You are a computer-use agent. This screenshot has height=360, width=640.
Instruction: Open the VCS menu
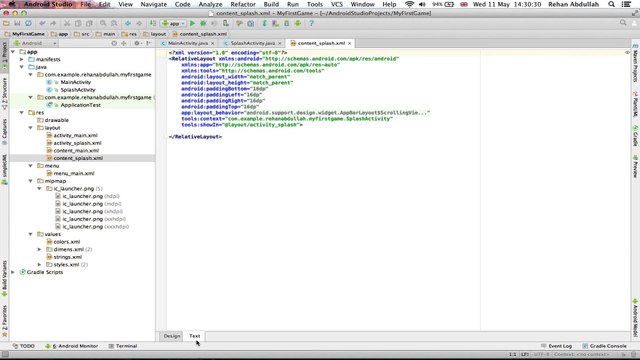click(337, 4)
